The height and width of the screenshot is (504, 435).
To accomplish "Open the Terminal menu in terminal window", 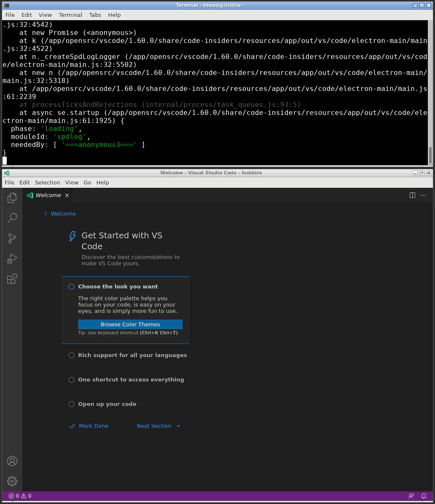I will [x=70, y=15].
